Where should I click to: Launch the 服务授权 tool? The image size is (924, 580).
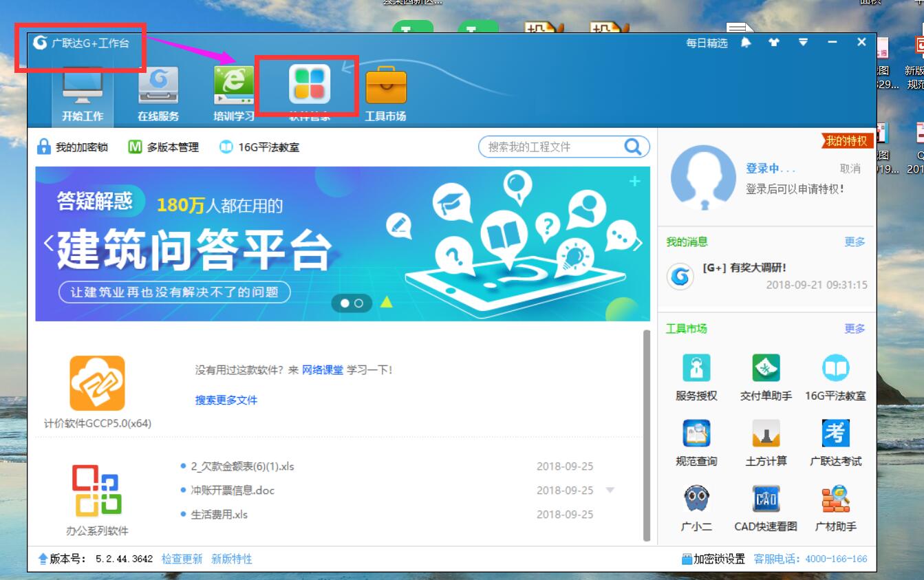tap(696, 378)
